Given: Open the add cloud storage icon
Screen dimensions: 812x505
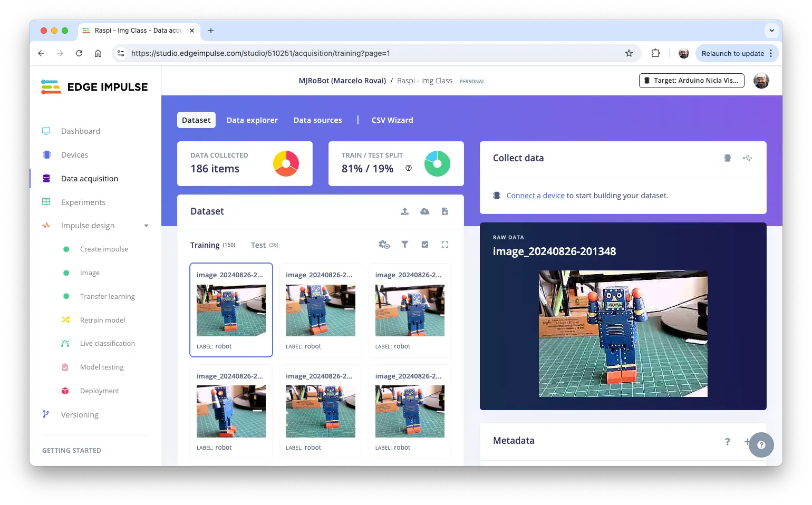Looking at the screenshot, I should click(424, 211).
